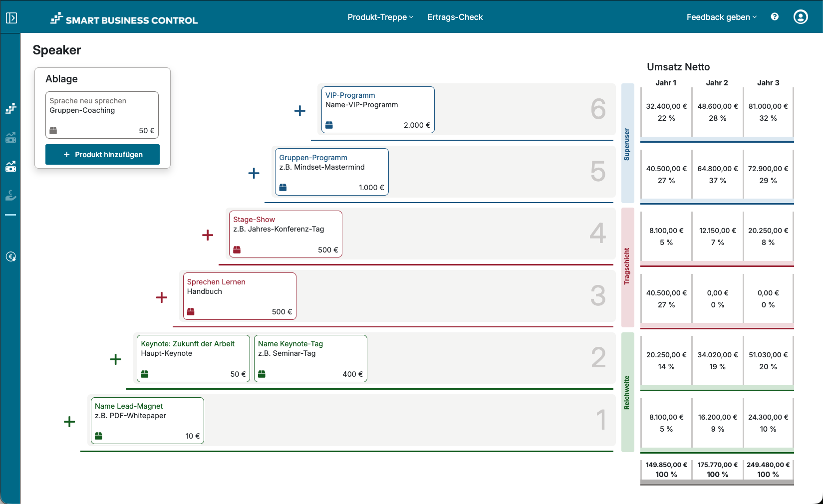Select the euro hand icon in sidebar
823x504 pixels.
10,195
